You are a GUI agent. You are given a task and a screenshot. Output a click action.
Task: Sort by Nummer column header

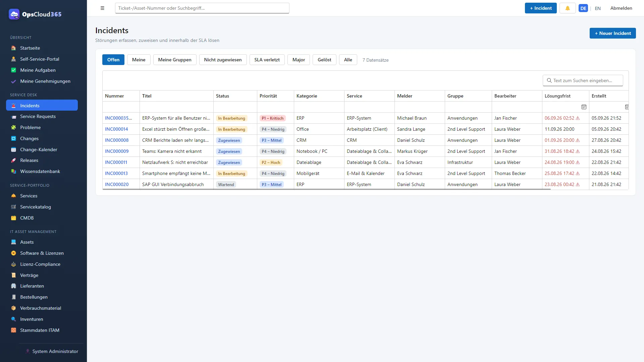pos(121,96)
